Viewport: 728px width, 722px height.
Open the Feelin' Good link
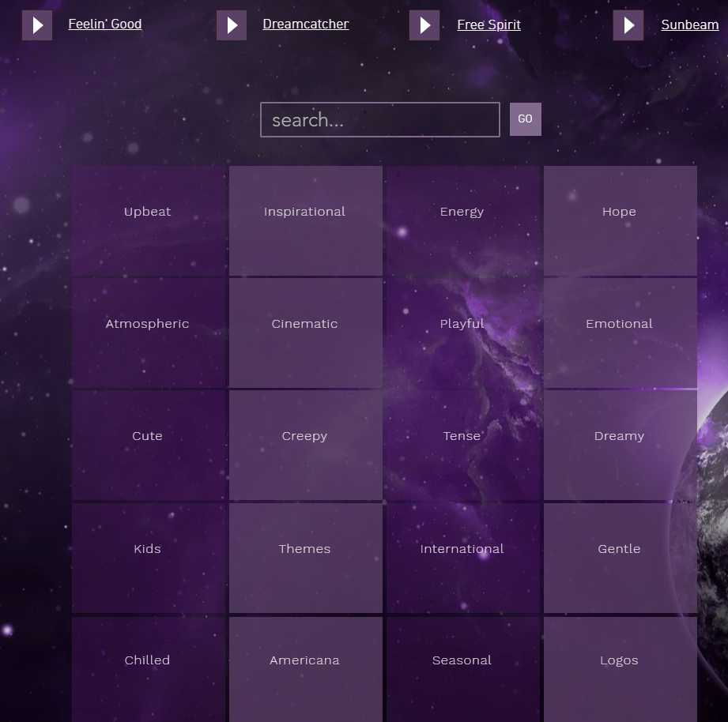coord(105,24)
